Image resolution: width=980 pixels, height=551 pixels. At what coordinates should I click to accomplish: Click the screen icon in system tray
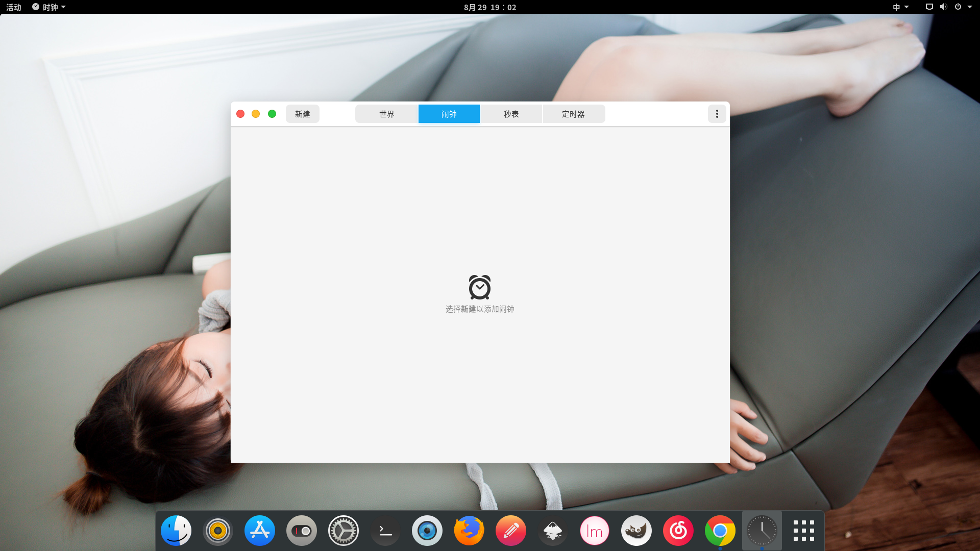929,7
